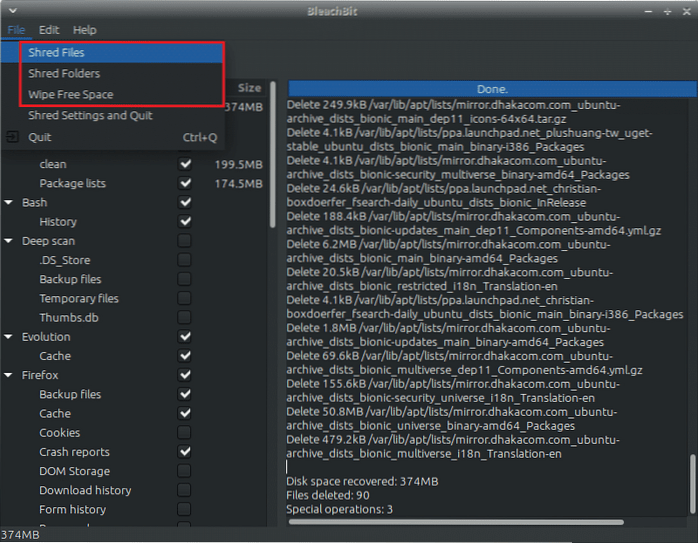Enable the .DS_Store checkbox

(x=185, y=260)
